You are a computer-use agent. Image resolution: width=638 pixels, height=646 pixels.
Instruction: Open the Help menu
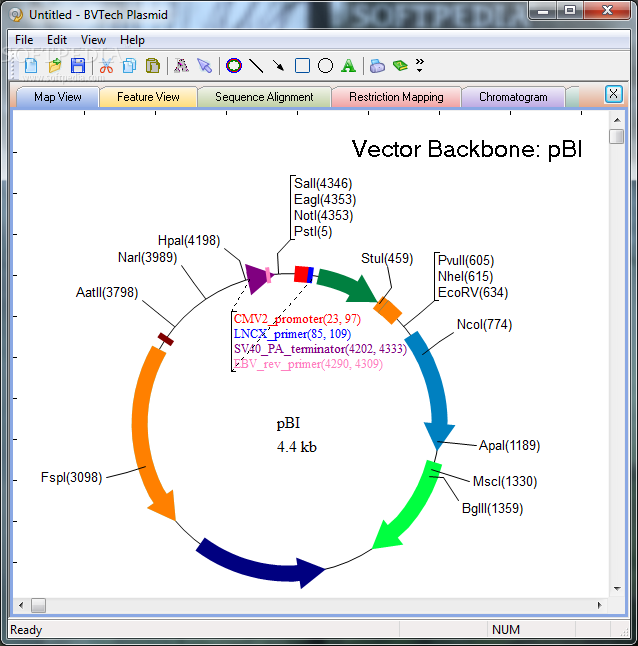point(132,40)
